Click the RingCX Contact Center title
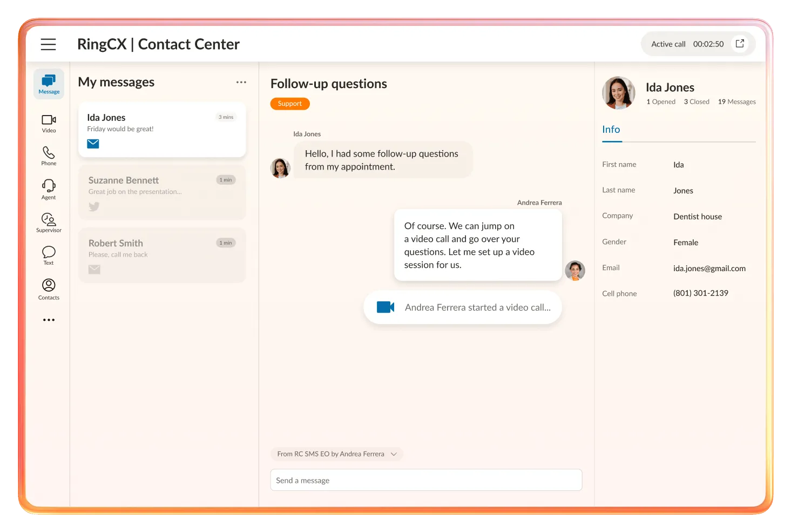The image size is (791, 532). coord(158,44)
